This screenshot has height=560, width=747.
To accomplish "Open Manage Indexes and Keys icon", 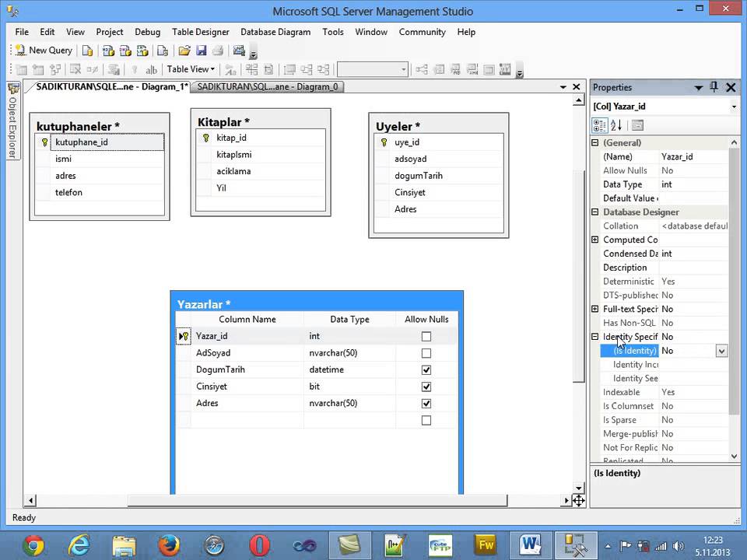I will click(x=439, y=69).
